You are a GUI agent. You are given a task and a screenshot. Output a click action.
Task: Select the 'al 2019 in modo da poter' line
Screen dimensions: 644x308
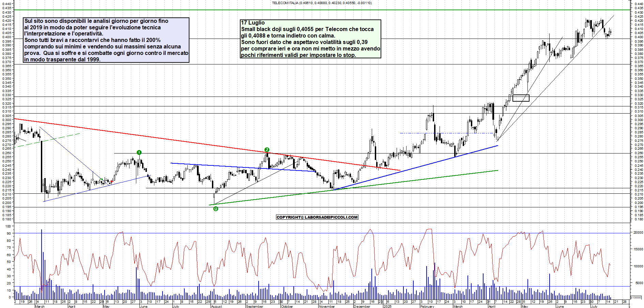(92, 28)
